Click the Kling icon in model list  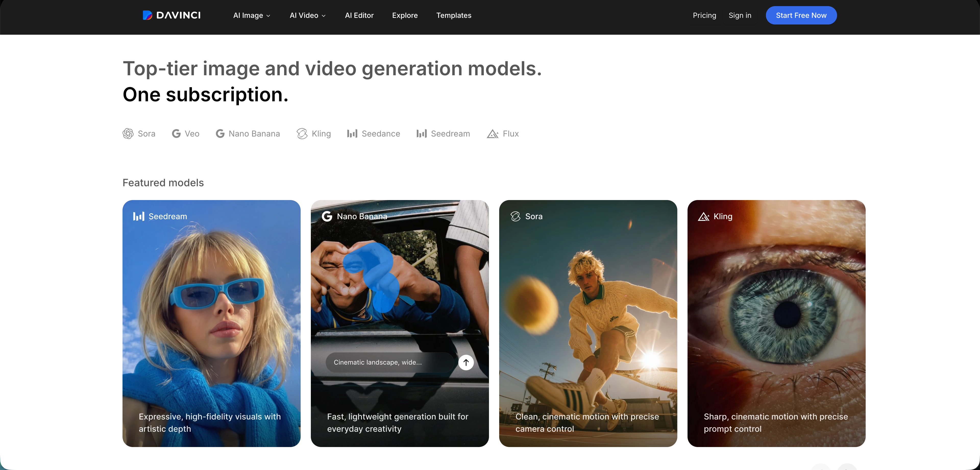click(x=302, y=134)
